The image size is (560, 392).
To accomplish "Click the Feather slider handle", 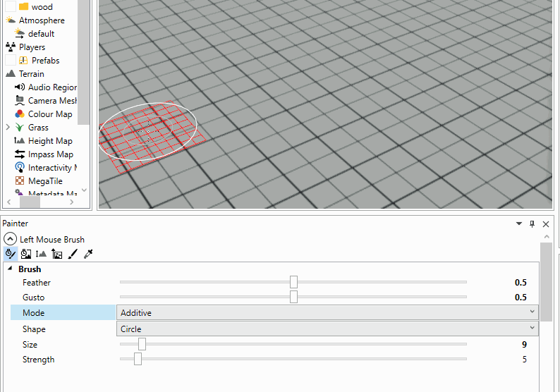I will (x=293, y=282).
